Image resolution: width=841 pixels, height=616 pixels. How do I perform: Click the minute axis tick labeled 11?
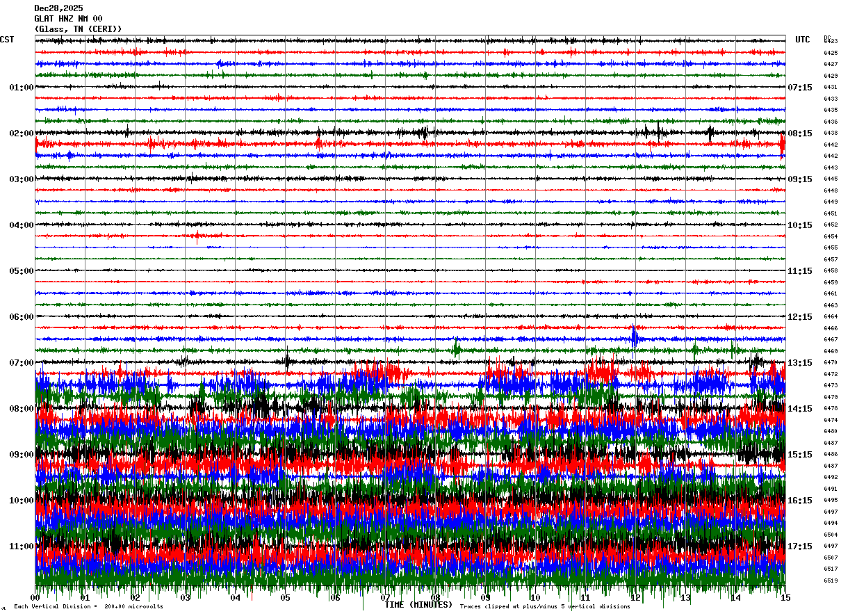585,598
